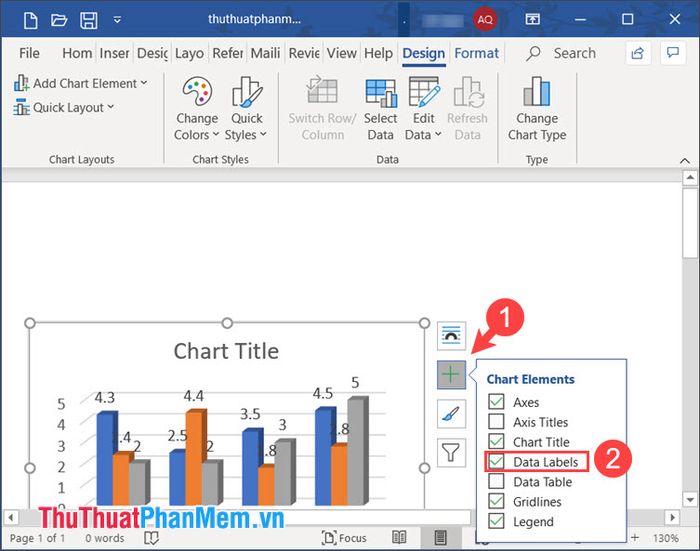Click the Open folder icon in title bar
Screen dimensions: 700x551
59,19
